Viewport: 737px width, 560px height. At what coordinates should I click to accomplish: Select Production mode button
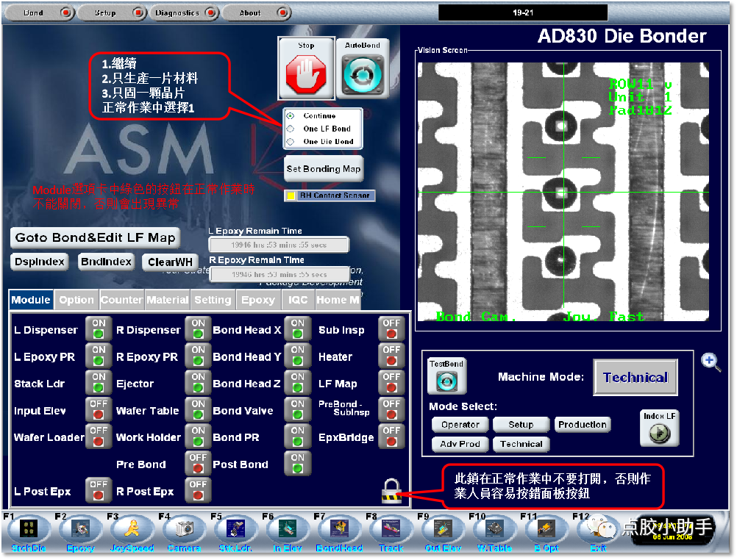click(583, 425)
